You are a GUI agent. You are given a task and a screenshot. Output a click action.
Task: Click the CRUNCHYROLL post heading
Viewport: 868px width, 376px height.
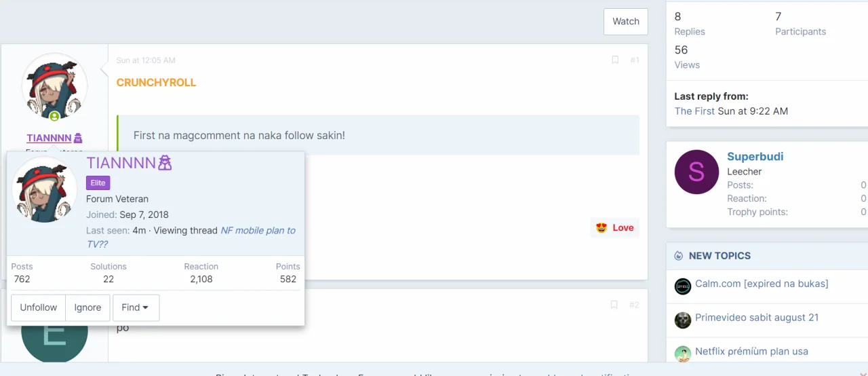(x=156, y=82)
